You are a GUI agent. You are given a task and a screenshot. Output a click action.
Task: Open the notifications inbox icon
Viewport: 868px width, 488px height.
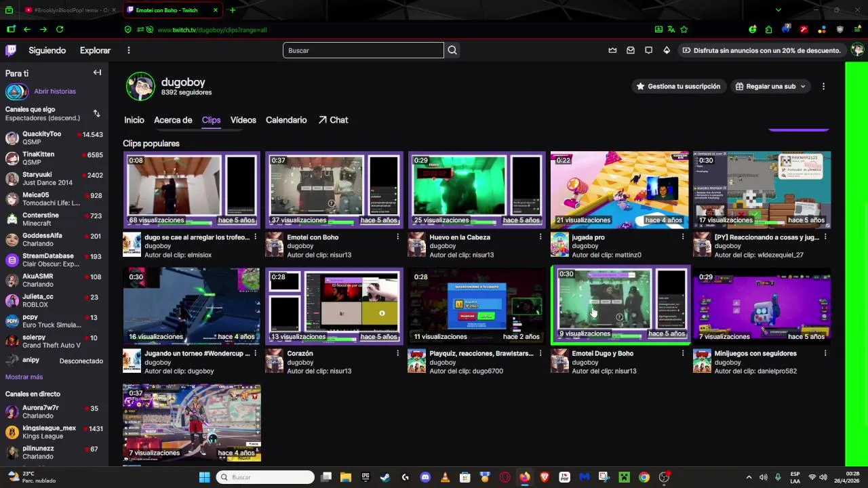631,50
